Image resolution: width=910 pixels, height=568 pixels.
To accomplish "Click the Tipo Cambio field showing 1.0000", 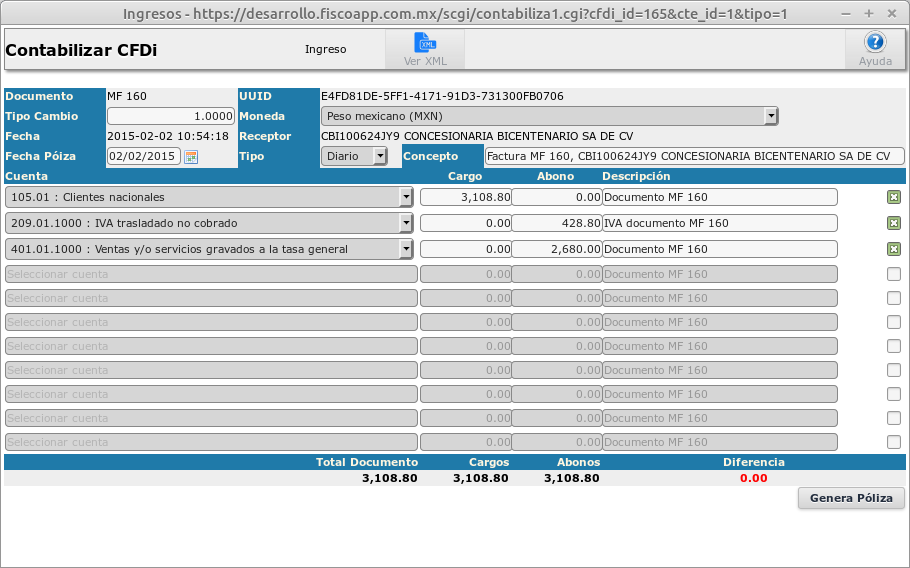I will [171, 116].
